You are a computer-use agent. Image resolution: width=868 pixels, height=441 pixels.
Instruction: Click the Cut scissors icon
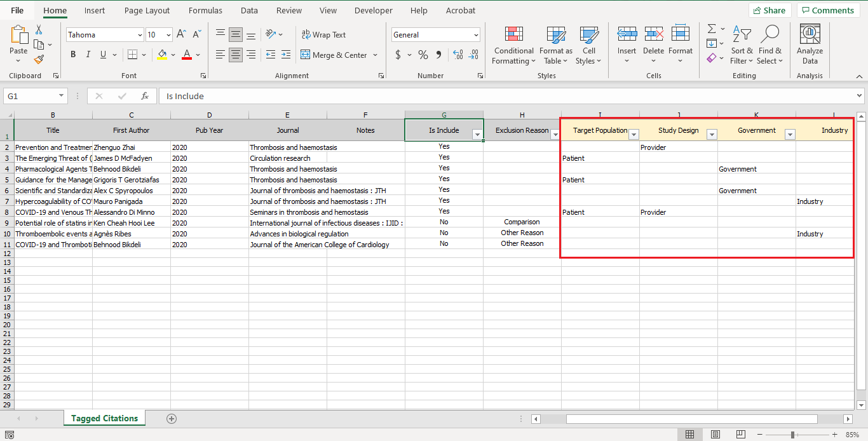39,30
